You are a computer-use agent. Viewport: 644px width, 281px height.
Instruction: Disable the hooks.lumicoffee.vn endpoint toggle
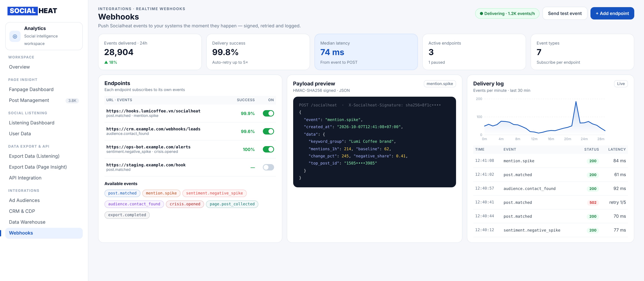268,113
